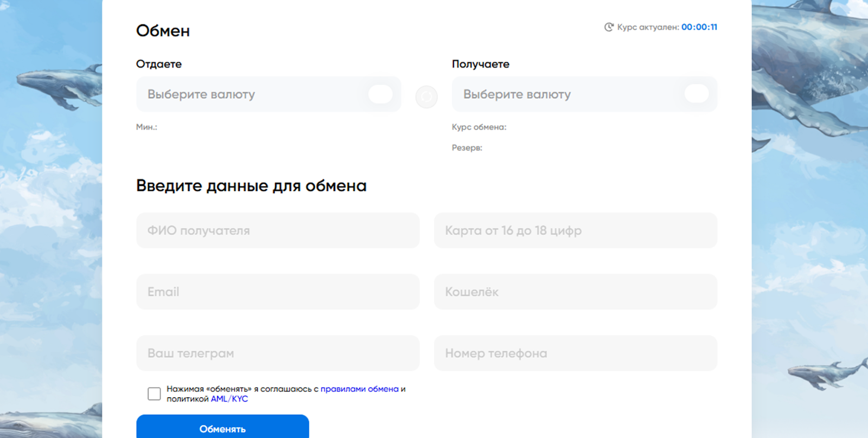
Task: Click the rate refresh clock icon
Action: pyautogui.click(x=609, y=27)
